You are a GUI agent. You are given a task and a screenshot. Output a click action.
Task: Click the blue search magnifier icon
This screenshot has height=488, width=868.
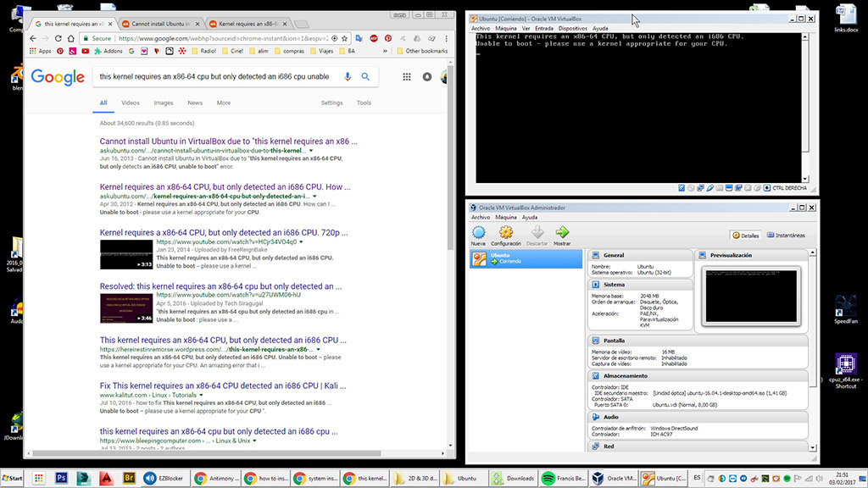click(x=365, y=76)
